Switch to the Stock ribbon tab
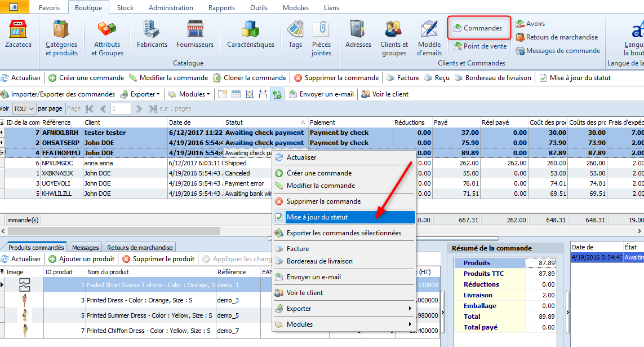This screenshot has height=347, width=644. coord(125,8)
